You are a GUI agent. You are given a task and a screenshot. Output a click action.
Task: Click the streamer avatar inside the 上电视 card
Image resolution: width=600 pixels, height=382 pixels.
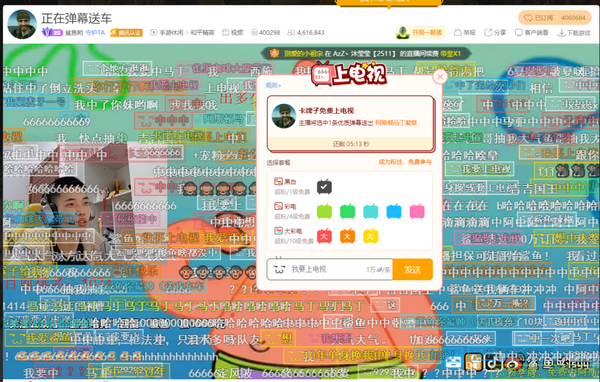tap(284, 116)
